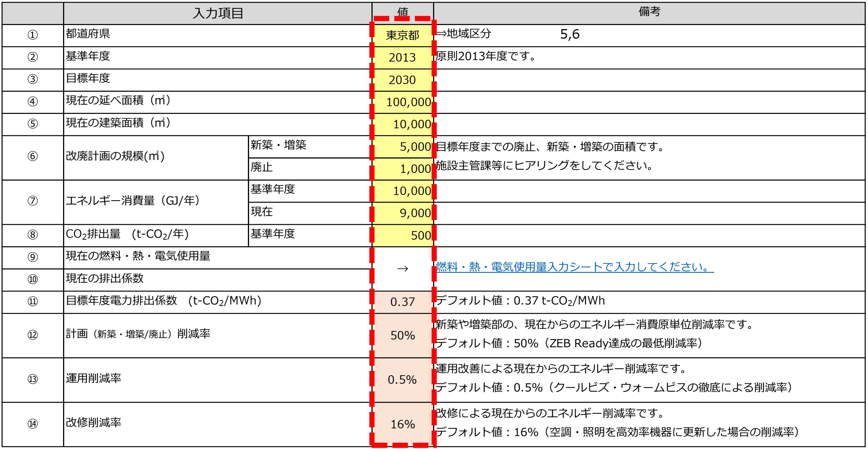Click the ZEB Ready default value note
The image size is (868, 449).
569,343
